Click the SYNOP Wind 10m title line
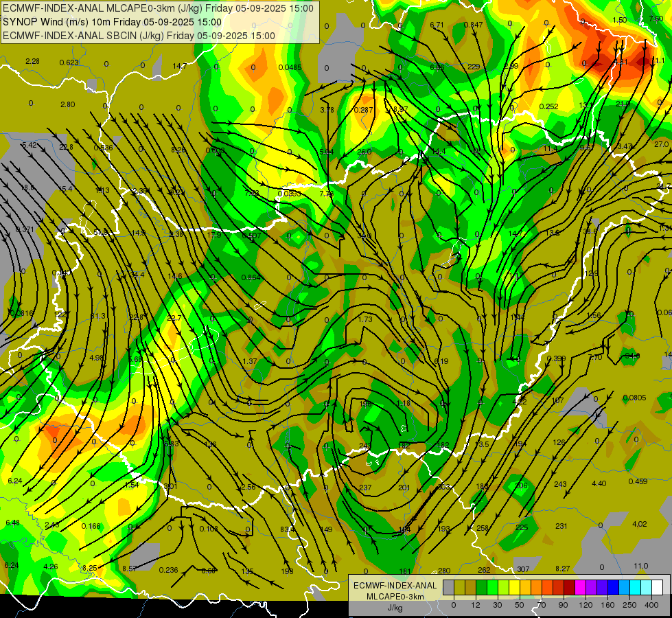The image size is (672, 618). (x=112, y=22)
